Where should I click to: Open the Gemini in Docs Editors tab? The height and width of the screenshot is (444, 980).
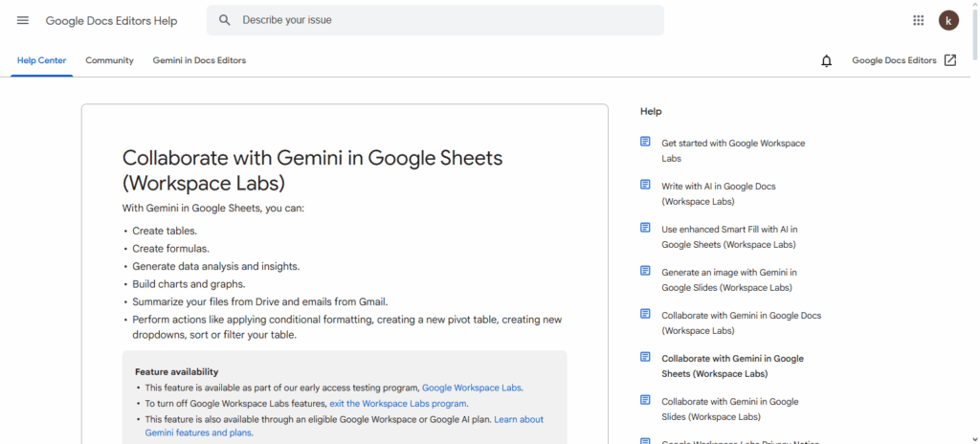199,60
